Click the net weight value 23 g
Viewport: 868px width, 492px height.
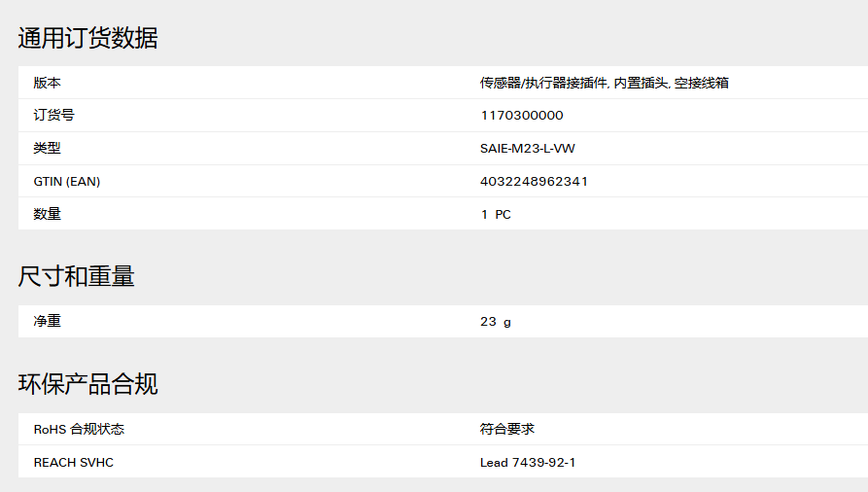pos(496,322)
